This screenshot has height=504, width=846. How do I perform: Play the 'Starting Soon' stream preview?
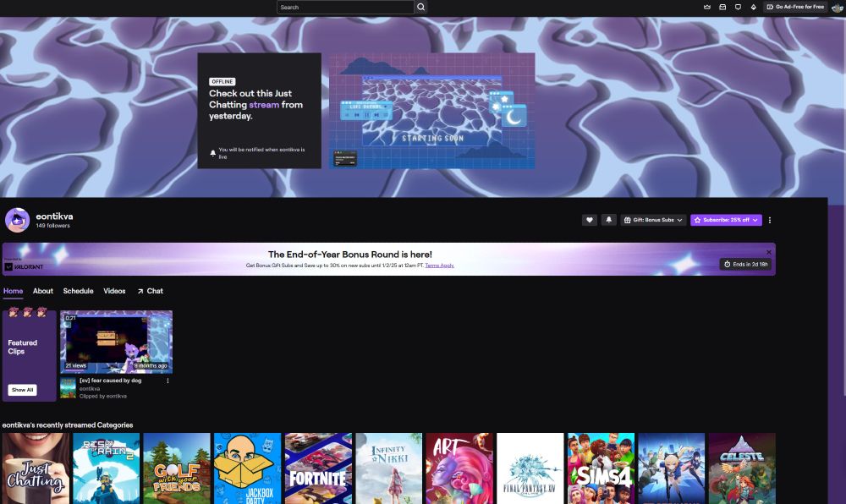[x=432, y=111]
